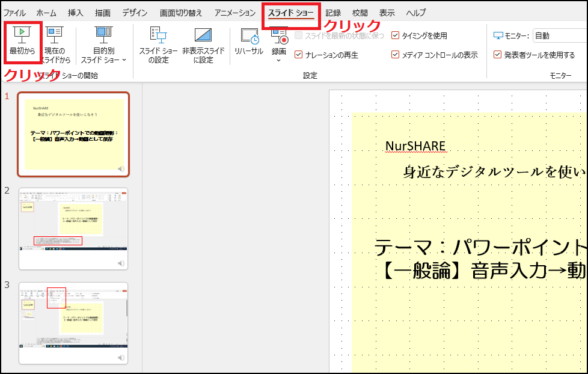This screenshot has height=374, width=588.
Task: Select slide 1 thumbnail
Action: tap(73, 134)
